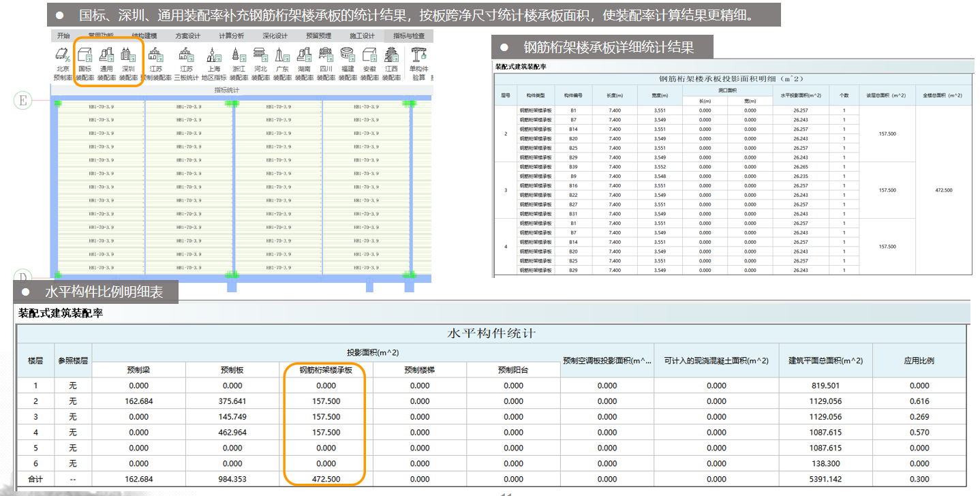
Task: Click the 北京预制率 icon
Action: pos(63,56)
